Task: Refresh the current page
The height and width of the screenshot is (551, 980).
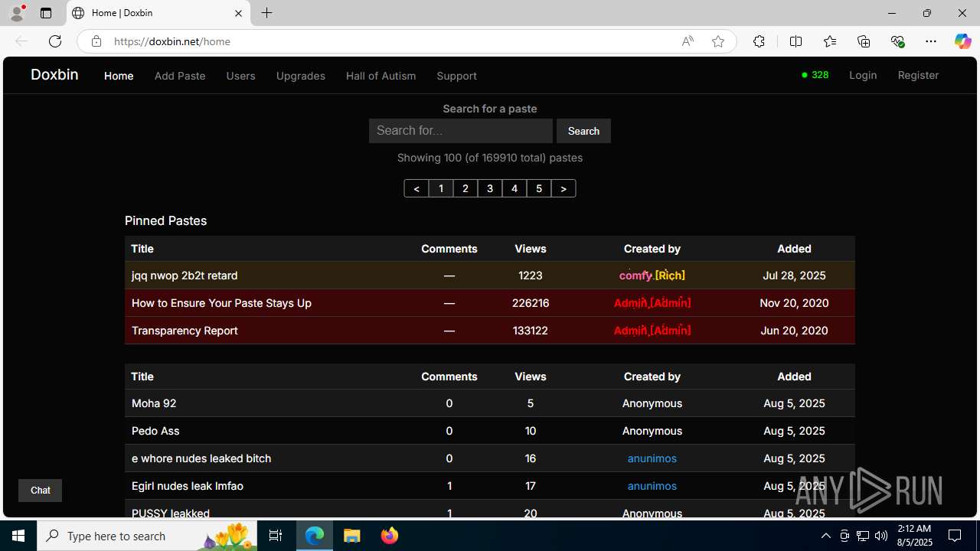Action: pos(55,41)
